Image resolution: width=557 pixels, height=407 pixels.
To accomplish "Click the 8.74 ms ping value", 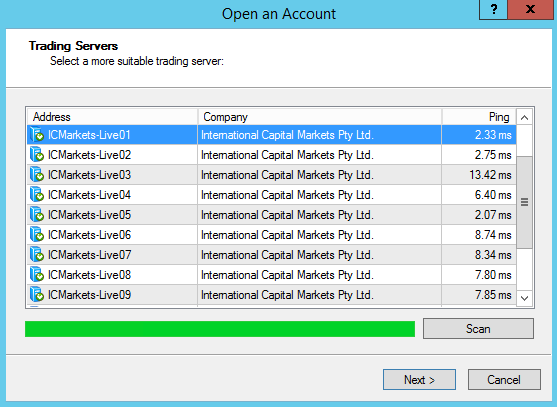I will (493, 235).
